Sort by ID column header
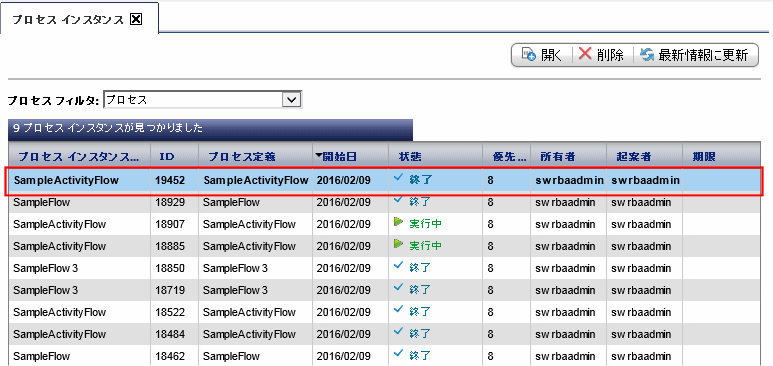 click(175, 157)
